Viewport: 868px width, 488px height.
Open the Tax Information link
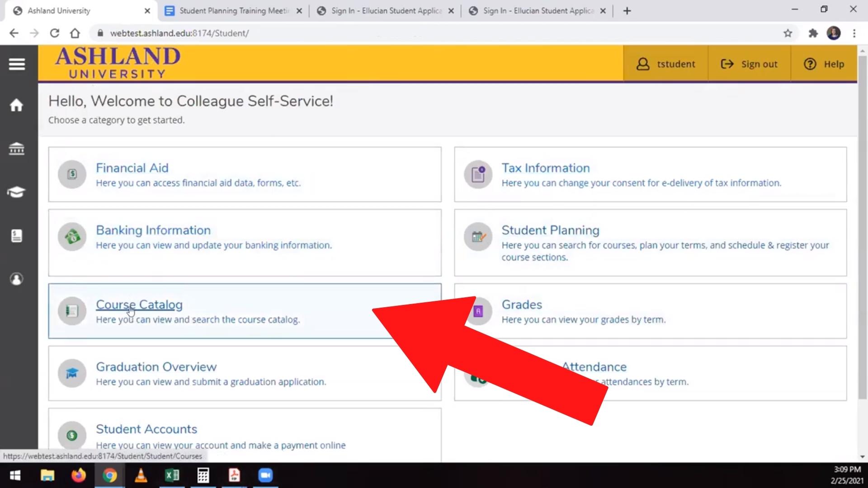pyautogui.click(x=545, y=168)
